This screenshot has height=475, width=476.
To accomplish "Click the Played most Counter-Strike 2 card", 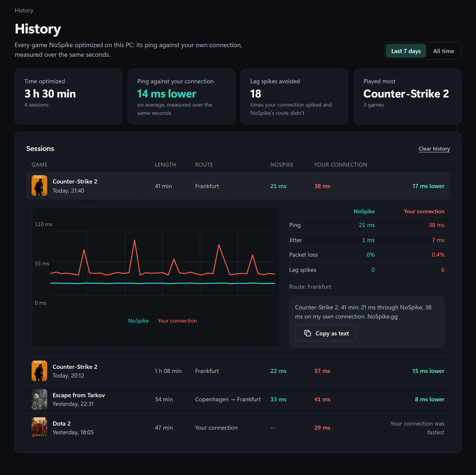I will click(x=408, y=97).
